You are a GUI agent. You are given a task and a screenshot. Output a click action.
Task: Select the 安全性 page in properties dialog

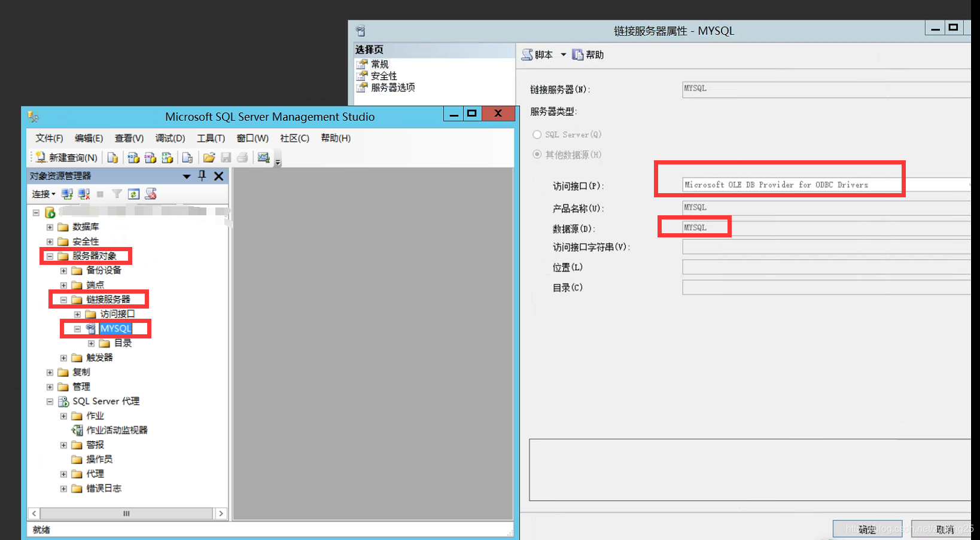click(x=384, y=76)
